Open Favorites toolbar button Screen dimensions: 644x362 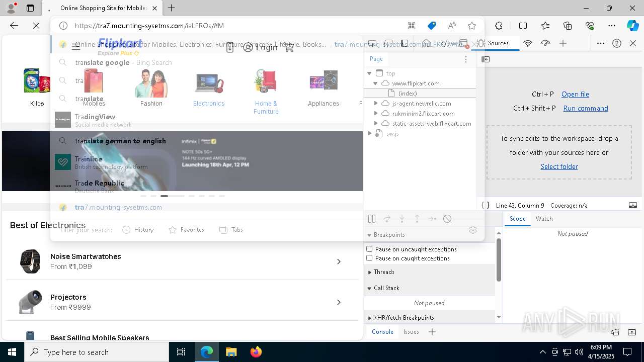point(545,26)
